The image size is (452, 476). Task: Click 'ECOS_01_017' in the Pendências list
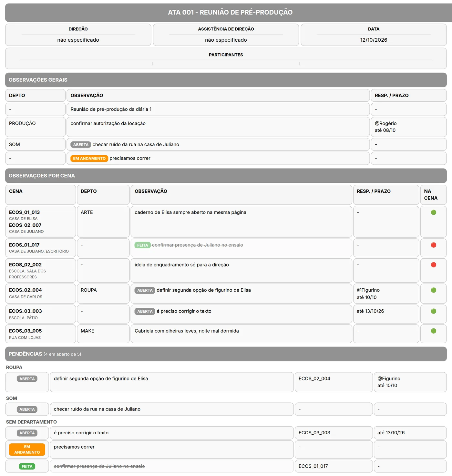(x=313, y=467)
